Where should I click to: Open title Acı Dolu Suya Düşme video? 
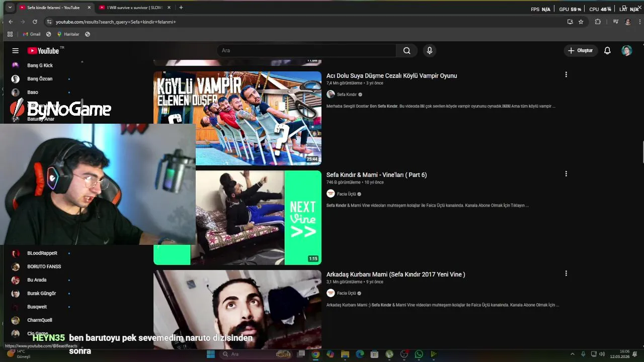tap(391, 76)
